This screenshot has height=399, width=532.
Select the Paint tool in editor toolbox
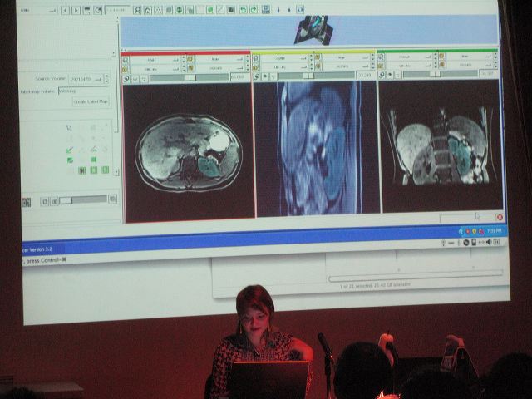(x=70, y=150)
